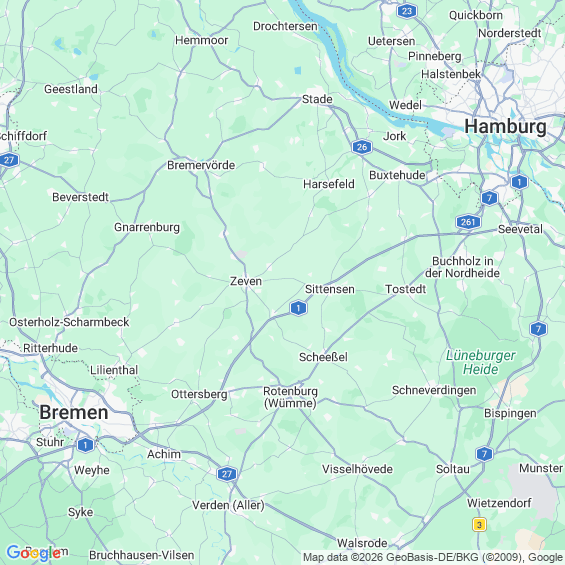Click the Lüneburger Heide park label
565x565 pixels.
[x=481, y=362]
